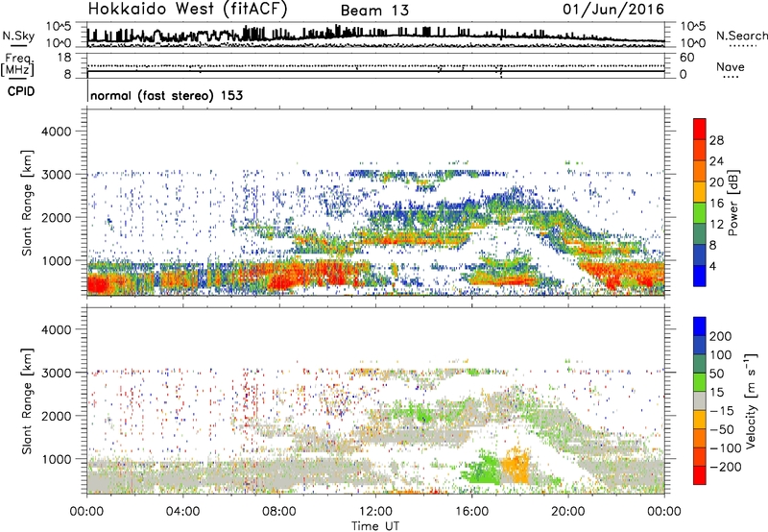Click the "4" Power colorbar label
768x532 pixels.
[712, 266]
